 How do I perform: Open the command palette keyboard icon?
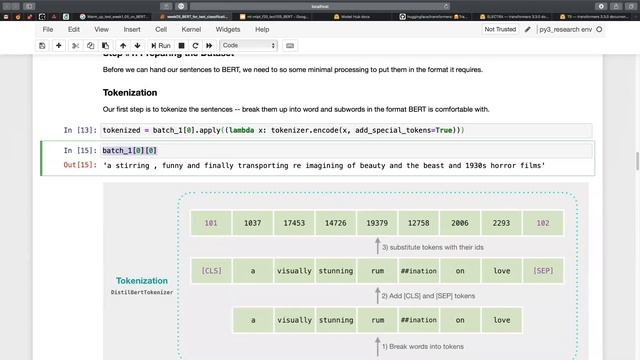(290, 46)
